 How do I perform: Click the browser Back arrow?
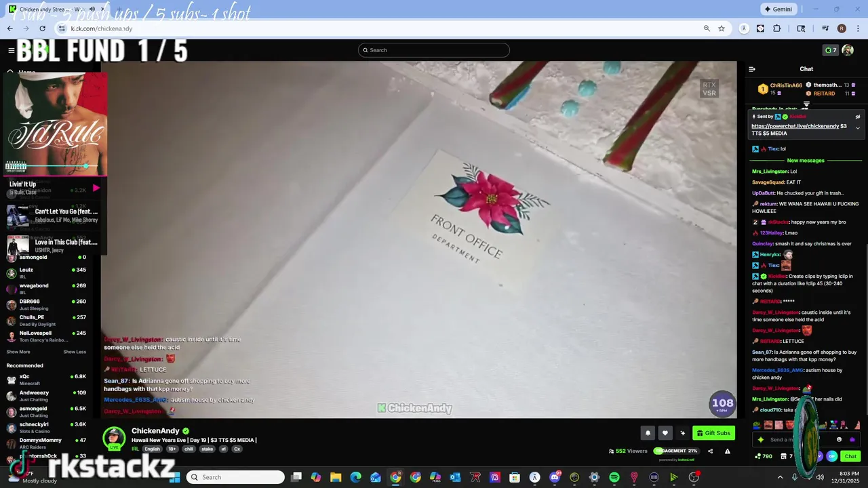[x=9, y=28]
